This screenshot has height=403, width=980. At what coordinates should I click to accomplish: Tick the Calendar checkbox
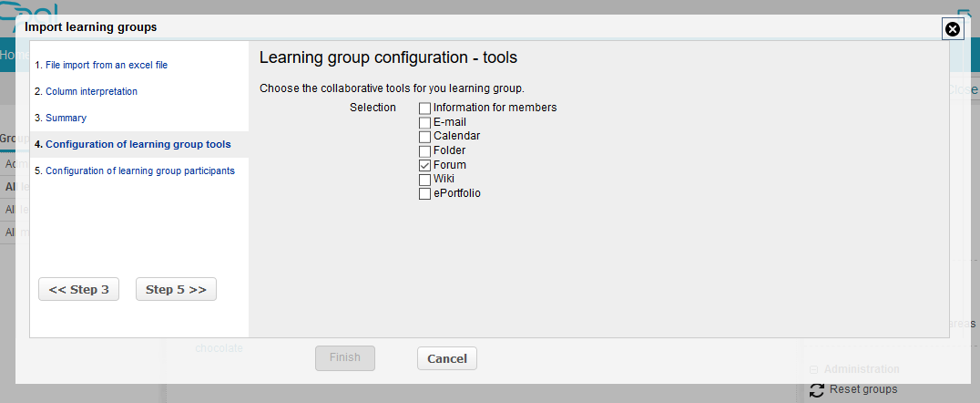pyautogui.click(x=424, y=137)
